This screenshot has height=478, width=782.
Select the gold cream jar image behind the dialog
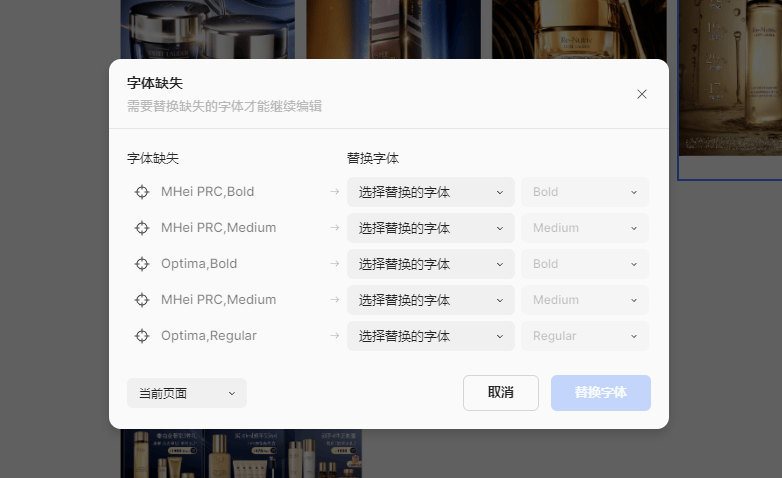(x=578, y=28)
